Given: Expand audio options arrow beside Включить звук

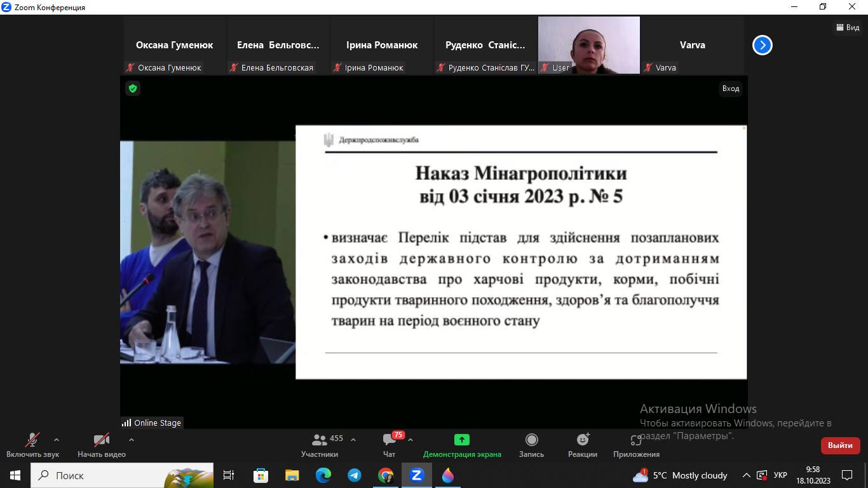Looking at the screenshot, I should tap(57, 439).
